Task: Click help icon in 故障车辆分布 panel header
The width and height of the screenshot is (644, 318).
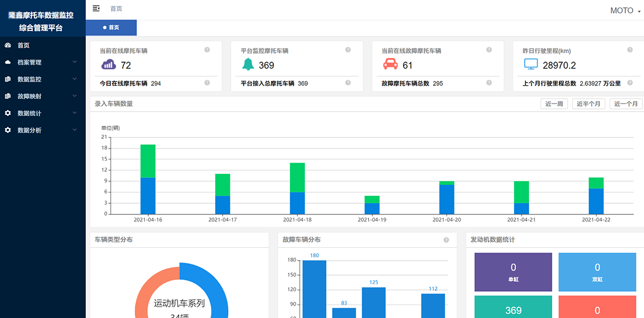Action: click(x=446, y=240)
